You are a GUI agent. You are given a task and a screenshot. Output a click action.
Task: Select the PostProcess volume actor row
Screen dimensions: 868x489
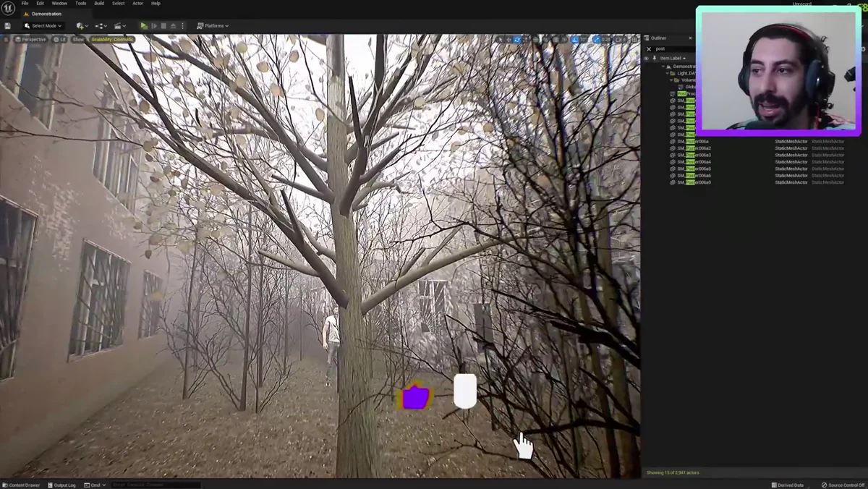[683, 93]
